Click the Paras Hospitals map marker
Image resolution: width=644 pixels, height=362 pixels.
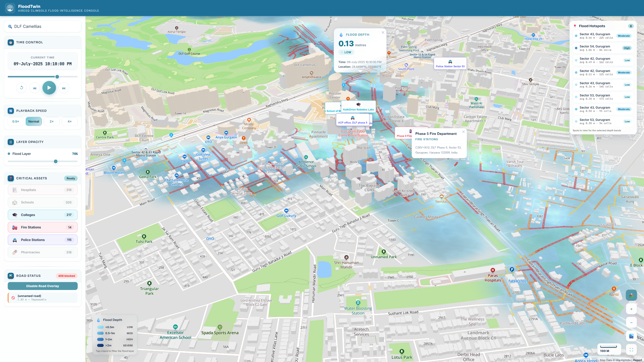pos(493,270)
